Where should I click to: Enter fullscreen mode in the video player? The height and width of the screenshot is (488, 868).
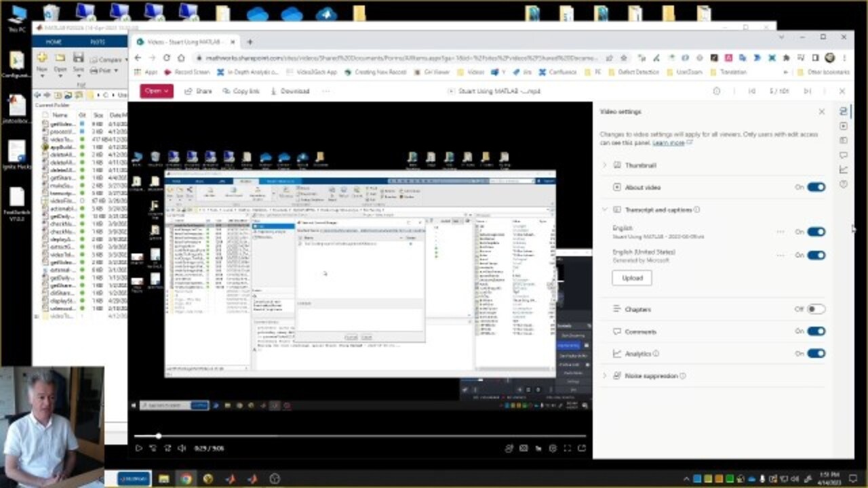point(567,448)
